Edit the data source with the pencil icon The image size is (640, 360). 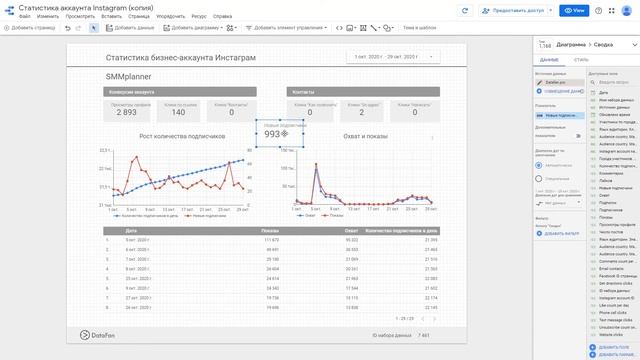point(540,82)
